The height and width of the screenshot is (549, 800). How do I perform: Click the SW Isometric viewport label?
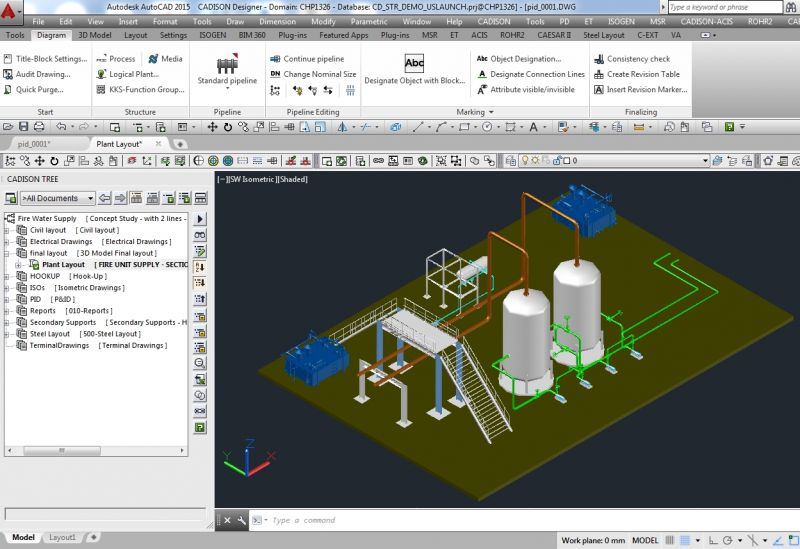(253, 180)
